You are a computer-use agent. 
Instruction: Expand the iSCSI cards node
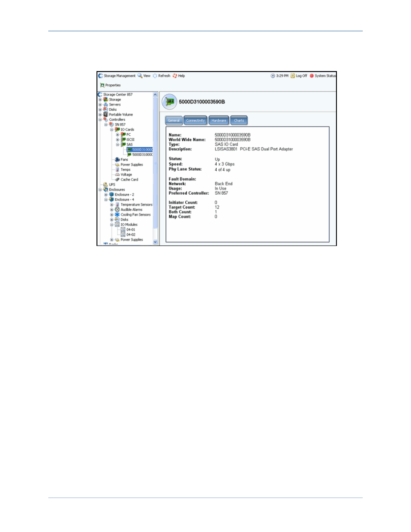(118, 140)
